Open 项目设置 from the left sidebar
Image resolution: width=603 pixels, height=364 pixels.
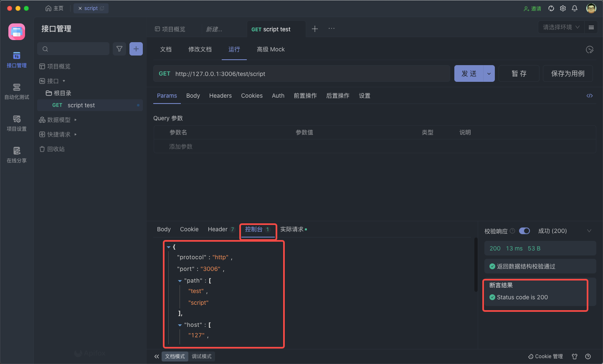(x=17, y=123)
